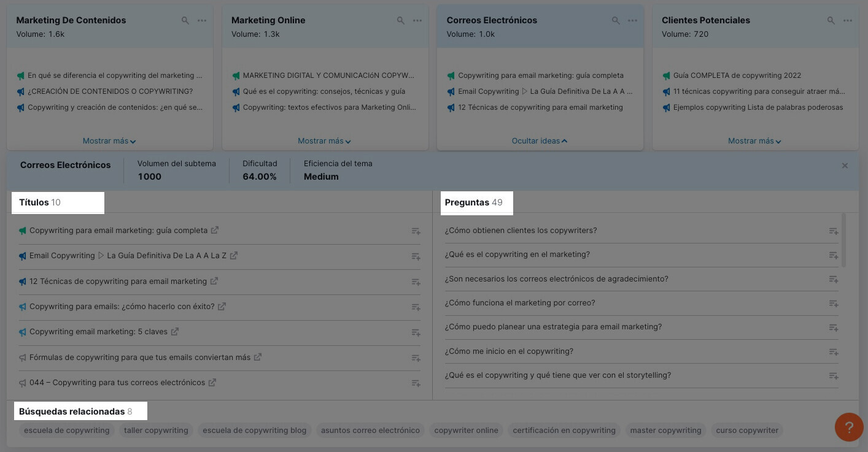Click search icon on Clientes Potenciales card

(x=831, y=21)
